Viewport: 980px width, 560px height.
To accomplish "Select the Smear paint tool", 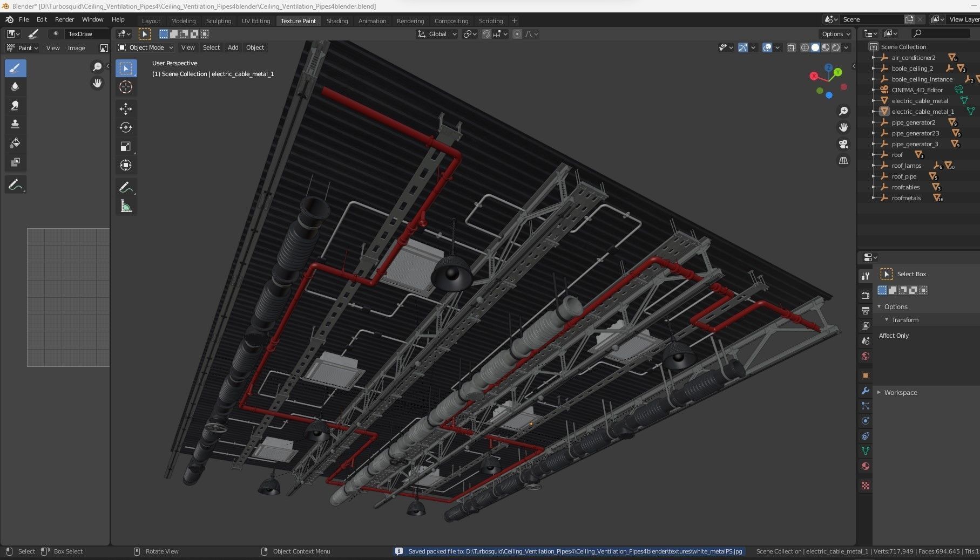I will (x=15, y=105).
